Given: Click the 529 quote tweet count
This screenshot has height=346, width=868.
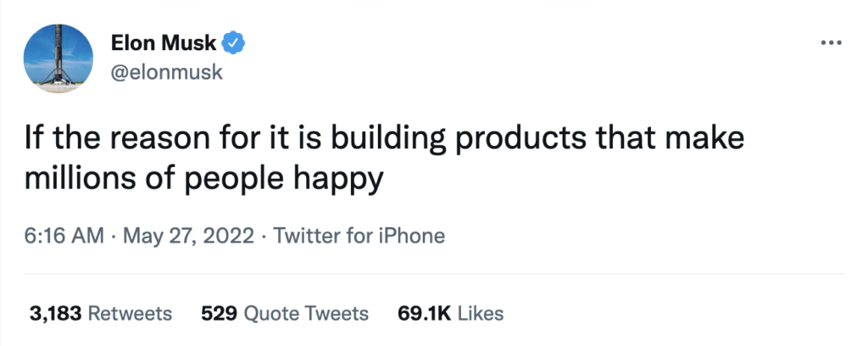Looking at the screenshot, I should point(219,314).
